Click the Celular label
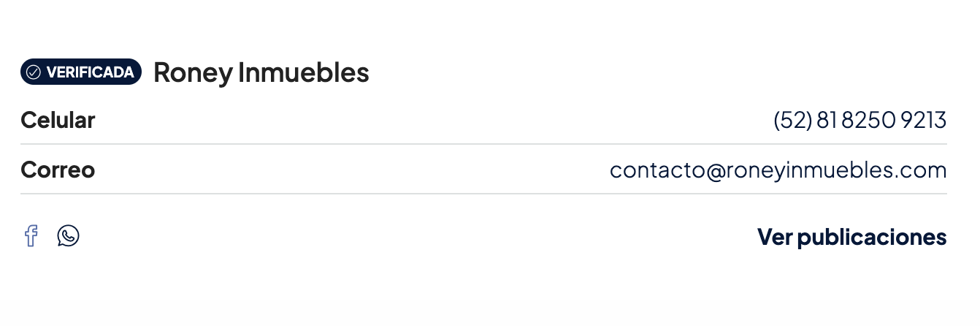This screenshot has height=326, width=980. 58,120
